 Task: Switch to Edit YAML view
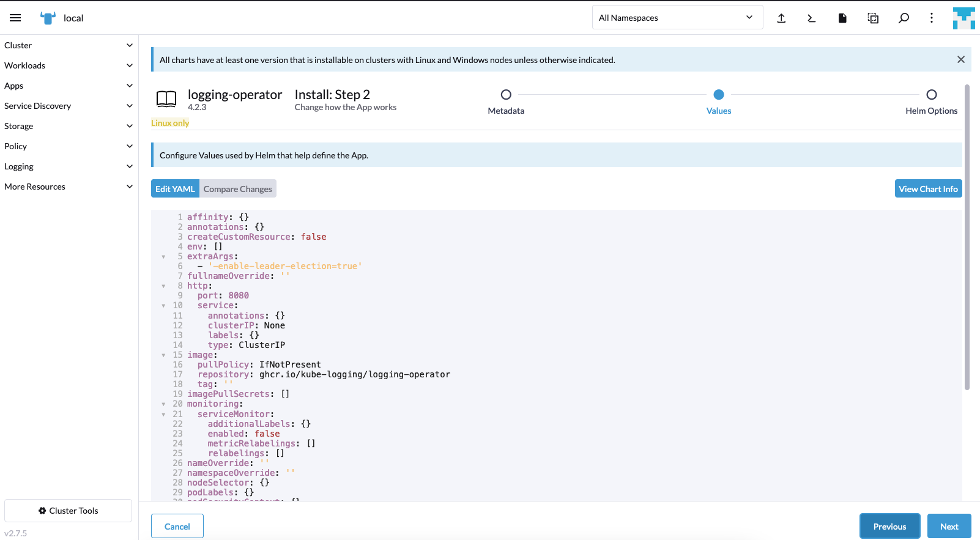coord(175,188)
